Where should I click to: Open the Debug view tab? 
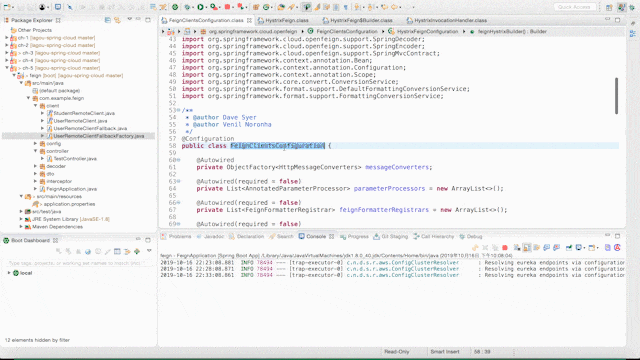(x=474, y=236)
